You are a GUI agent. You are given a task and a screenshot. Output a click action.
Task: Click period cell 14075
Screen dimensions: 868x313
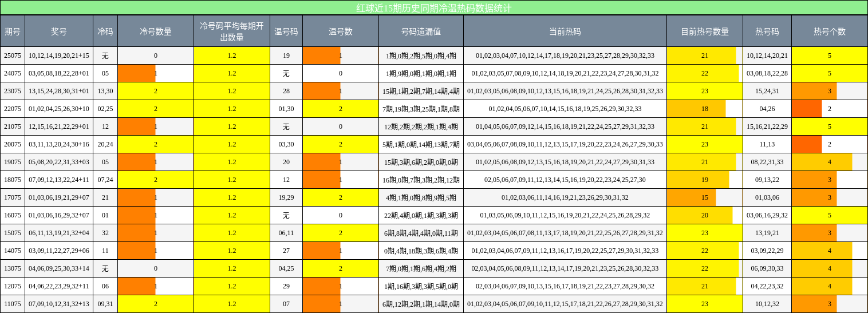13,251
